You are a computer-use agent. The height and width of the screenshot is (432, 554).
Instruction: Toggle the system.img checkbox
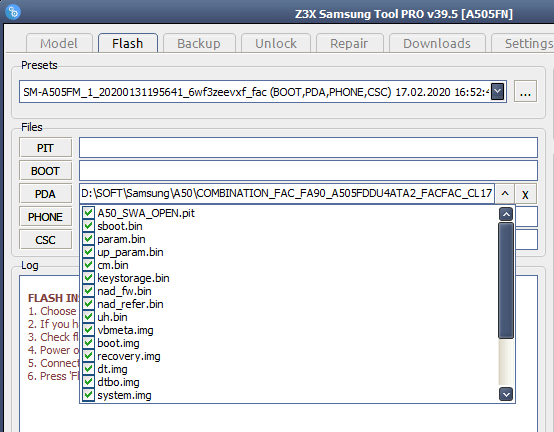click(x=88, y=395)
